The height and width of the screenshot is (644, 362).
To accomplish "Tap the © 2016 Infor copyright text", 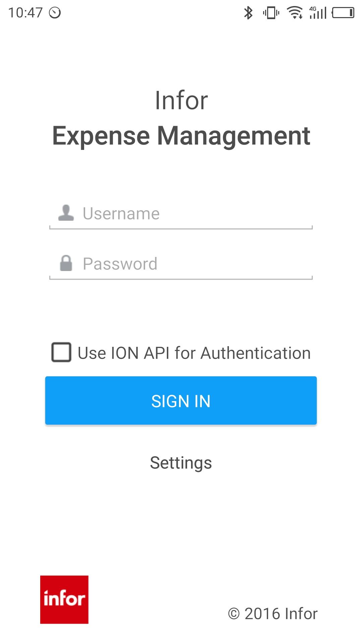I will pos(273,613).
